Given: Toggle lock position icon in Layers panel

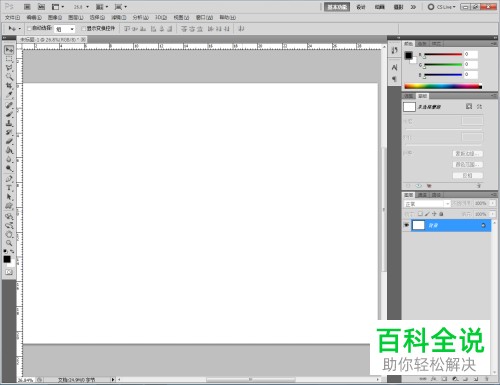Looking at the screenshot, I should [434, 214].
